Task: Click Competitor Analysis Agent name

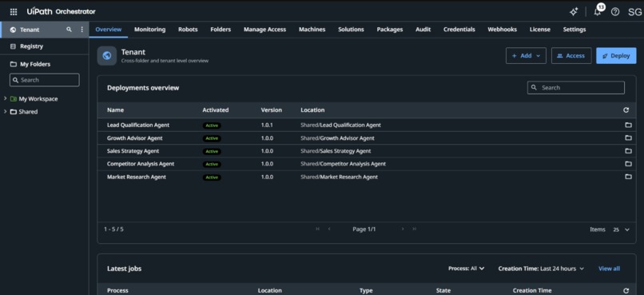Action: click(x=141, y=164)
